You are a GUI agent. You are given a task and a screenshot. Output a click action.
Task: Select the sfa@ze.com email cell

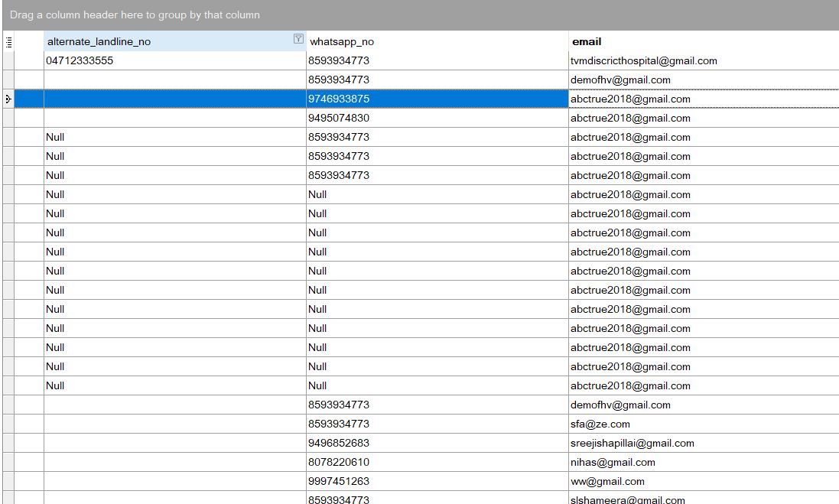(x=704, y=424)
